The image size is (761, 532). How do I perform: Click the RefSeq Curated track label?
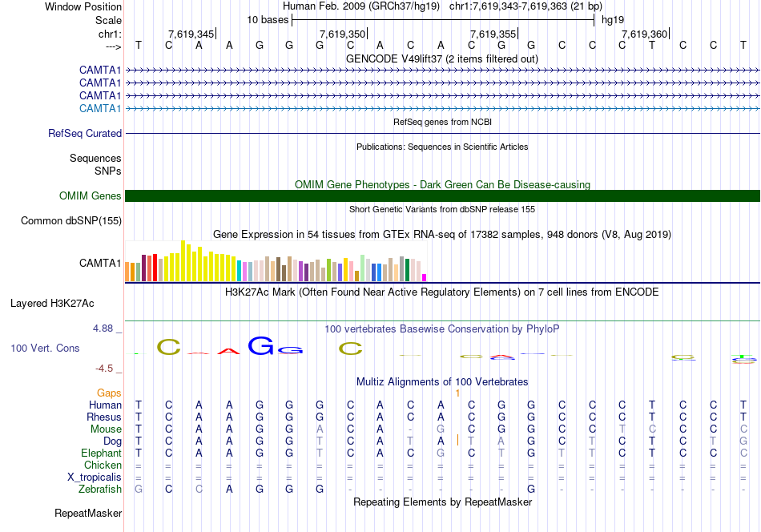(x=85, y=133)
